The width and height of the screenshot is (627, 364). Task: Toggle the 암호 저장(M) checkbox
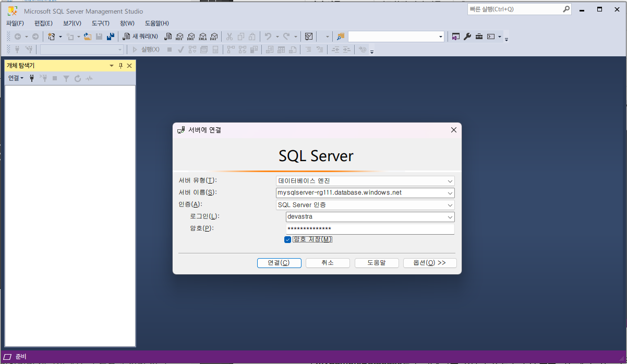[x=287, y=239]
